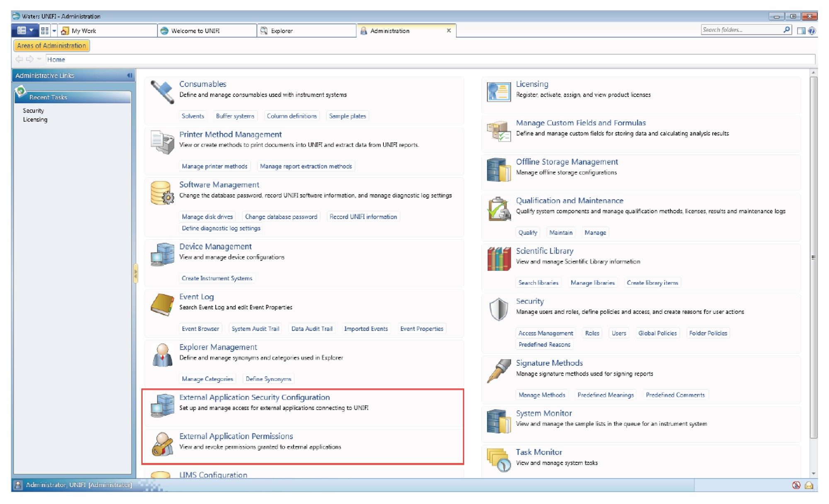Open the Record UNIFI information link
Viewport: 829px width, 504px height.
coord(363,217)
